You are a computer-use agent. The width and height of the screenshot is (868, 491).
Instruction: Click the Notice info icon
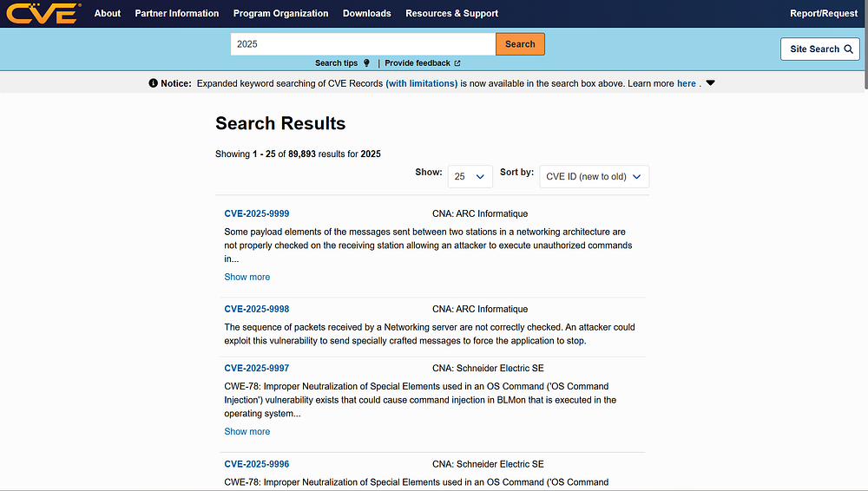pos(154,83)
